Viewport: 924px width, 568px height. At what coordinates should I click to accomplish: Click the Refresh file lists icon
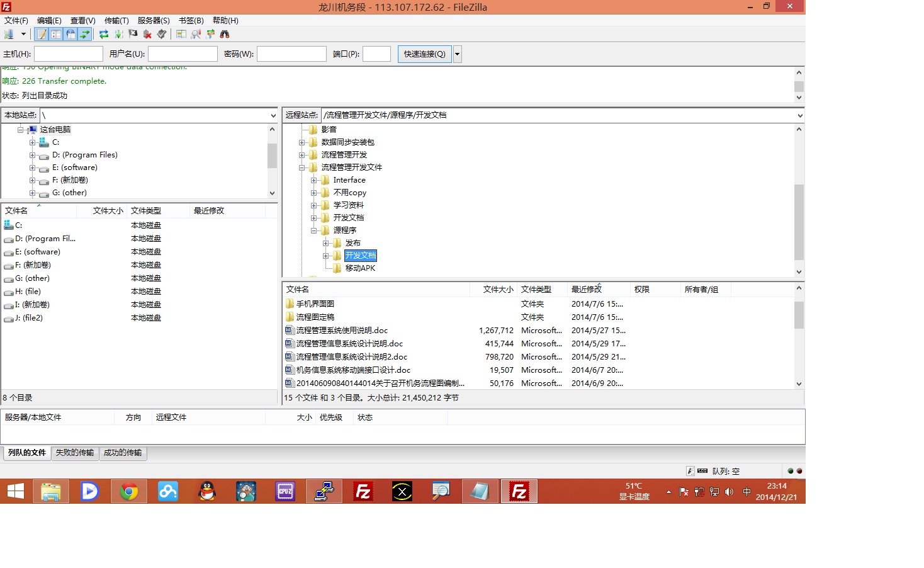[x=104, y=34]
